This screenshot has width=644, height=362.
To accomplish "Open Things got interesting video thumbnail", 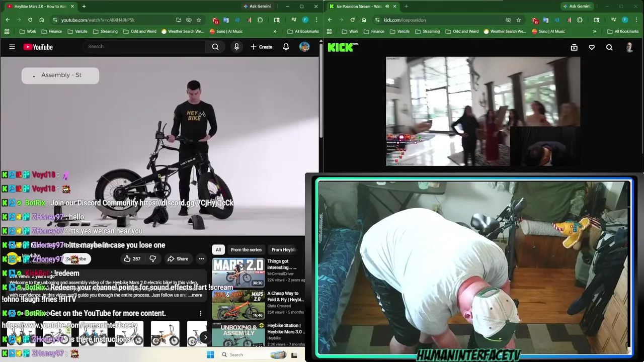I will pyautogui.click(x=238, y=272).
